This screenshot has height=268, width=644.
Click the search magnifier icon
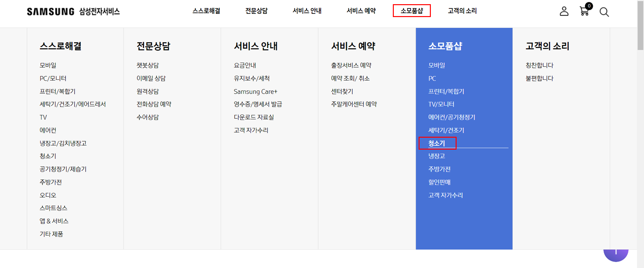click(x=604, y=12)
